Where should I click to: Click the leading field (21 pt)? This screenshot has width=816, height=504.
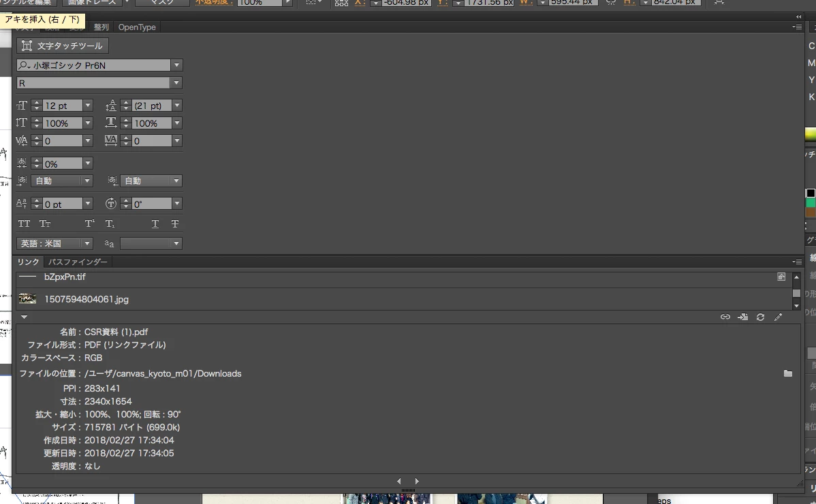coord(151,106)
